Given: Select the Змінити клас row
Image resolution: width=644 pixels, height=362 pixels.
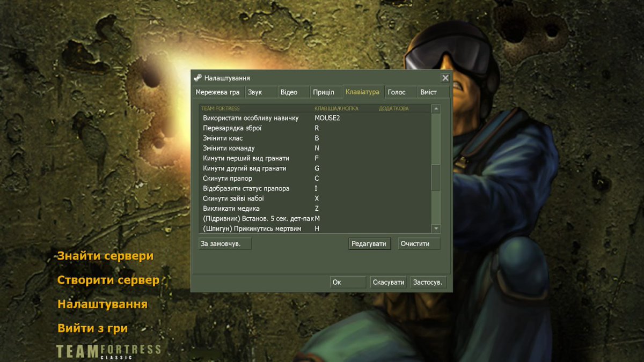Looking at the screenshot, I should click(315, 138).
